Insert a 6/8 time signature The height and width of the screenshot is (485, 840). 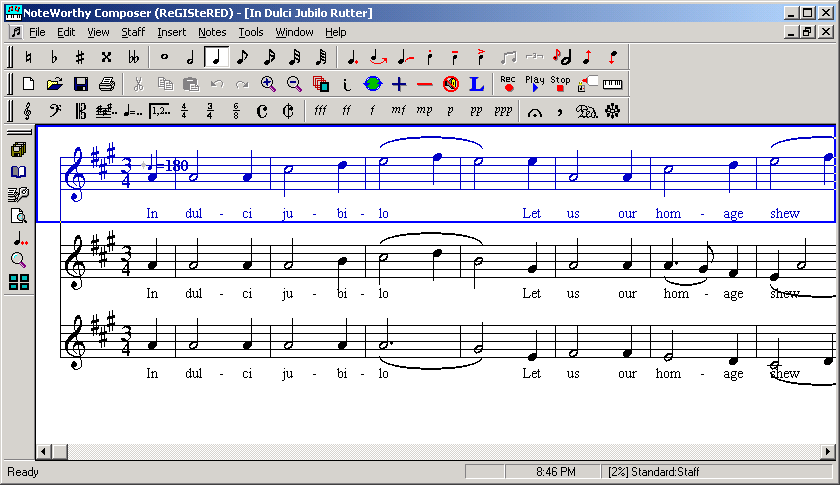236,111
